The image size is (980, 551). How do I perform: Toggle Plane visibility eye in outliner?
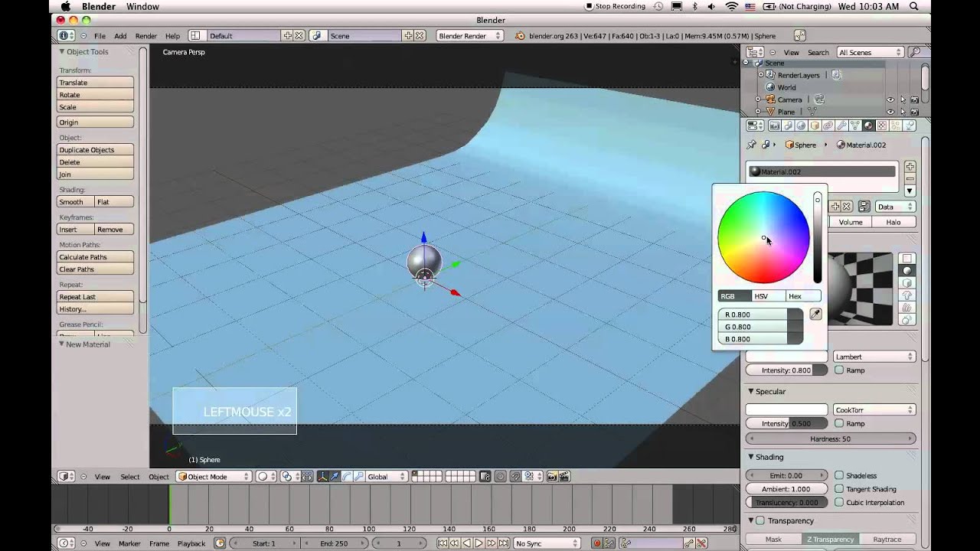coord(890,112)
